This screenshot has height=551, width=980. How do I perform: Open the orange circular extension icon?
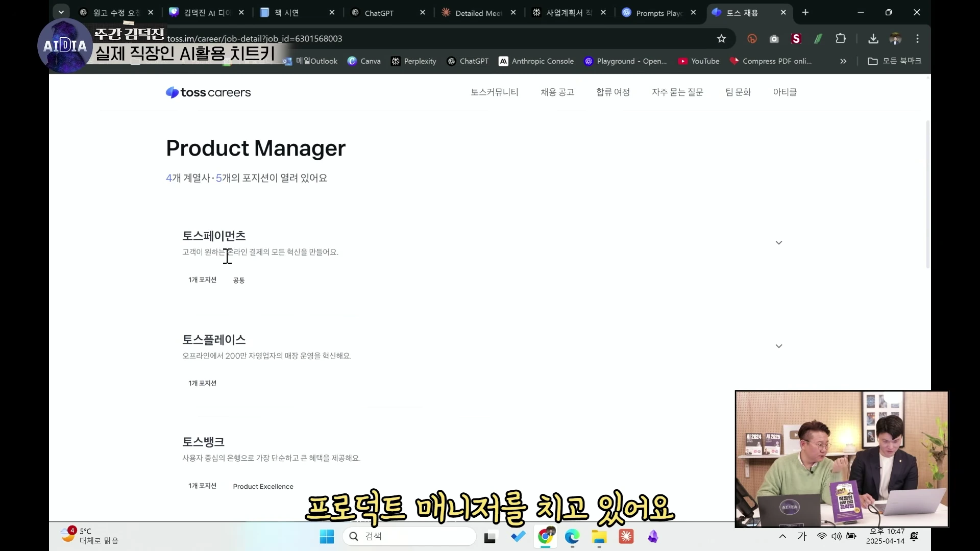coord(752,39)
